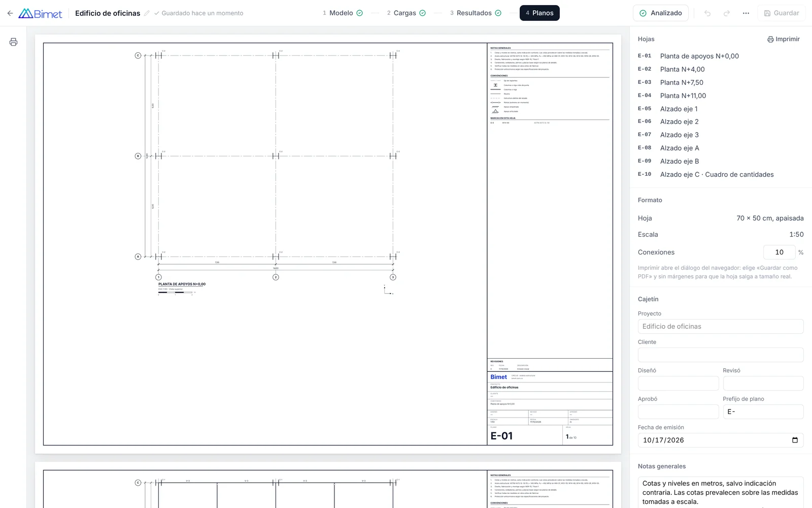Screen dimensions: 812x508
Task: Open calendar picker in Fecha de emisión
Action: 795,440
